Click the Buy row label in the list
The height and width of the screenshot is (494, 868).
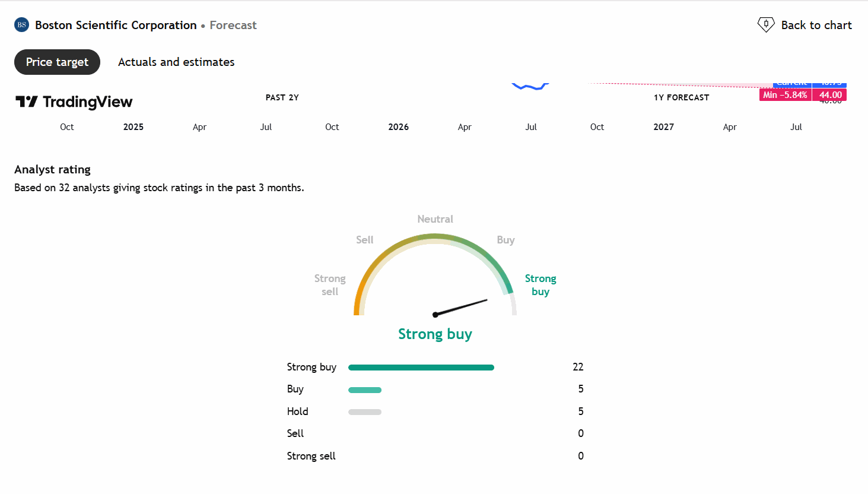295,389
